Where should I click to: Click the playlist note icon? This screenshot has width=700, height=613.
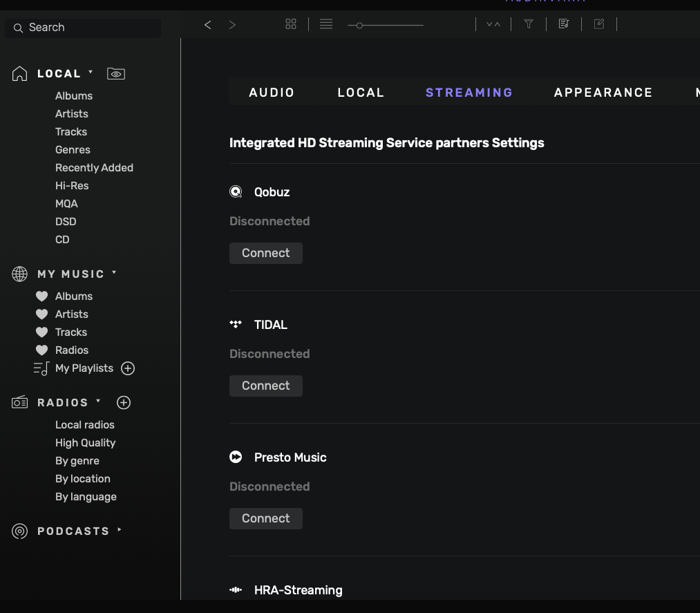point(41,368)
